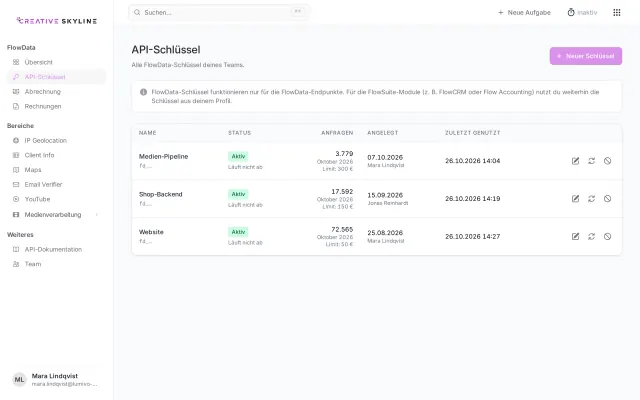Click last used 26.10.2026 14:19
This screenshot has width=640, height=400.
click(472, 198)
